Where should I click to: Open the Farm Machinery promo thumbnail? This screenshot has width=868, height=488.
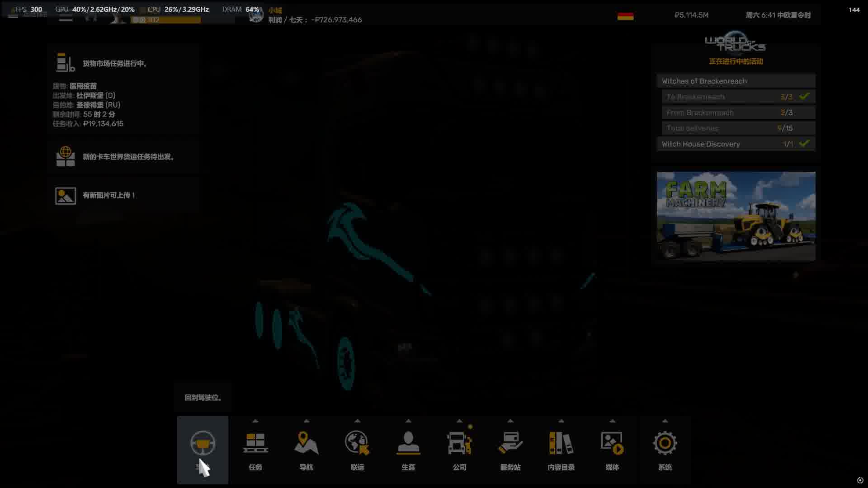736,216
